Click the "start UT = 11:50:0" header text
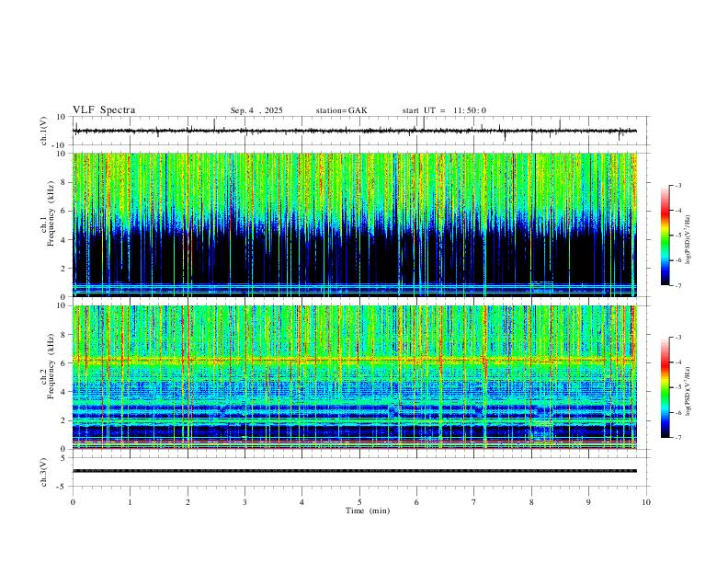 click(x=444, y=110)
